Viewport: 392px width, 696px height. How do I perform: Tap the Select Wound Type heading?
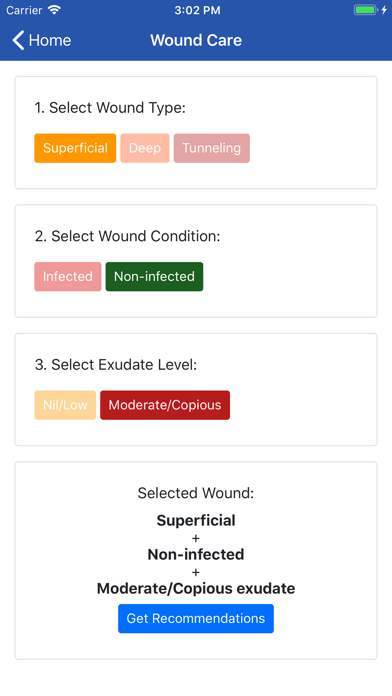click(110, 108)
